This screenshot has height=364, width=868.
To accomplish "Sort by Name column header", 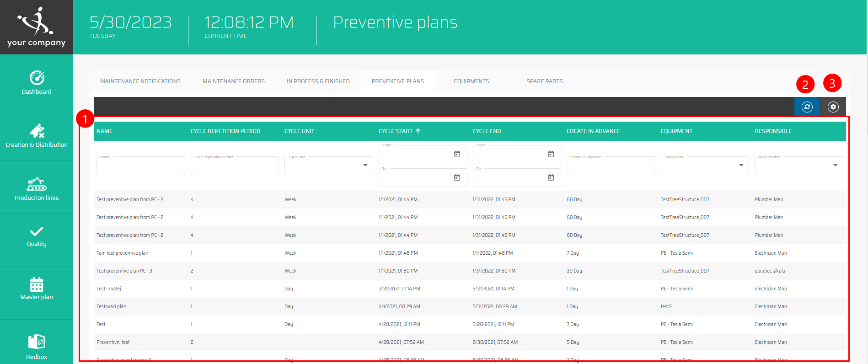I will pyautogui.click(x=105, y=131).
